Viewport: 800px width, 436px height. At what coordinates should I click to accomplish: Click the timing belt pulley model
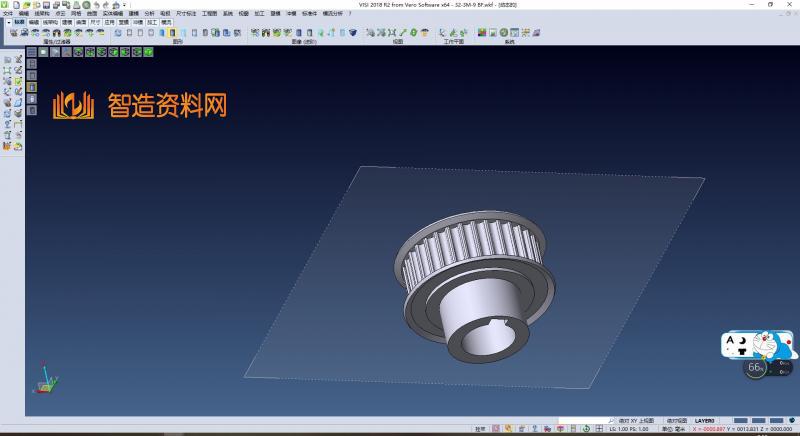(474, 286)
